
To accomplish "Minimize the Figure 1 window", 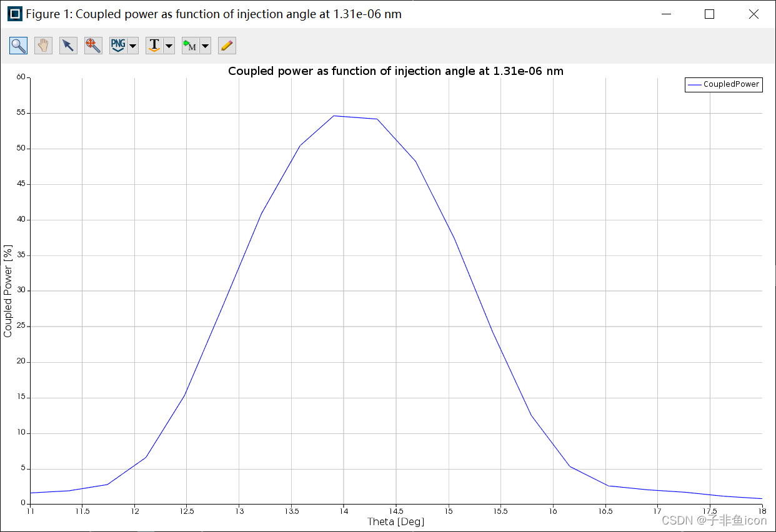I will (668, 14).
